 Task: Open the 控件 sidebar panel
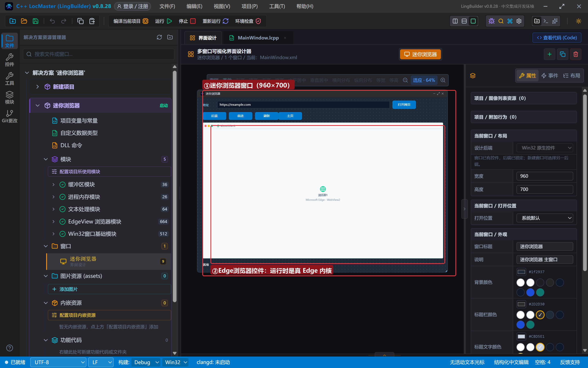(9, 60)
